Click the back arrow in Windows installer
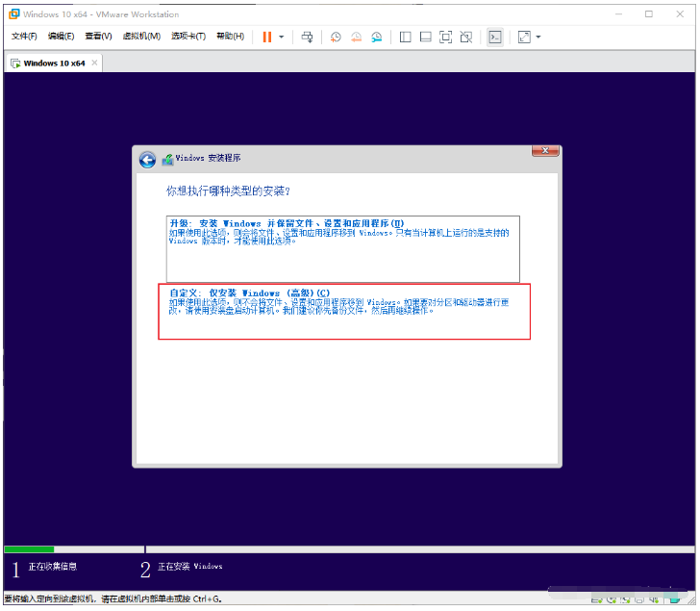Viewport: 700px width, 611px height. click(147, 160)
